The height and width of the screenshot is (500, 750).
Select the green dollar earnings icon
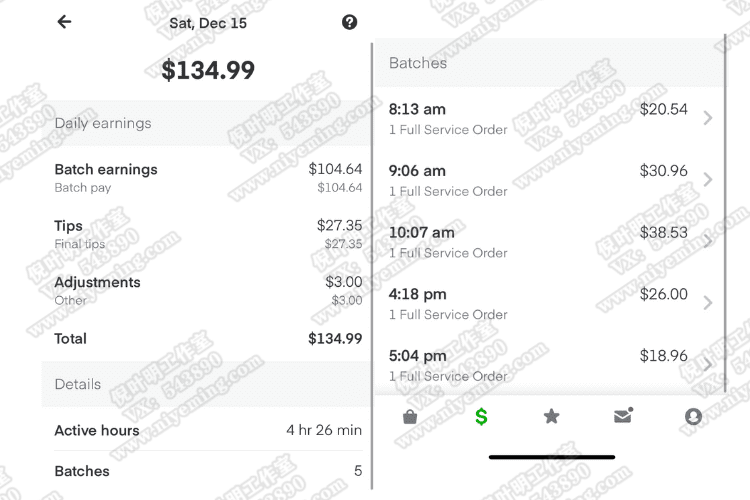(481, 417)
